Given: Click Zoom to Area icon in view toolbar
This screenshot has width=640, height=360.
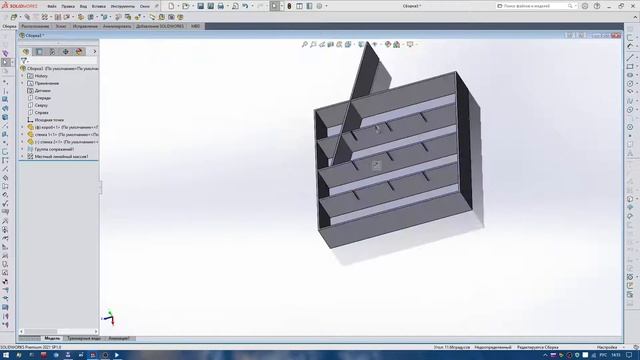Looking at the screenshot, I should (313, 44).
